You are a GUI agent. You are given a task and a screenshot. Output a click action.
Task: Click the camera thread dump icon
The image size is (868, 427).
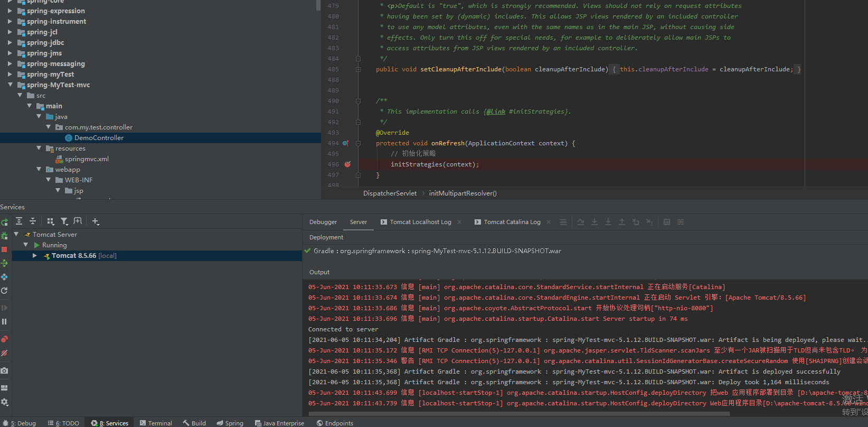[x=4, y=370]
